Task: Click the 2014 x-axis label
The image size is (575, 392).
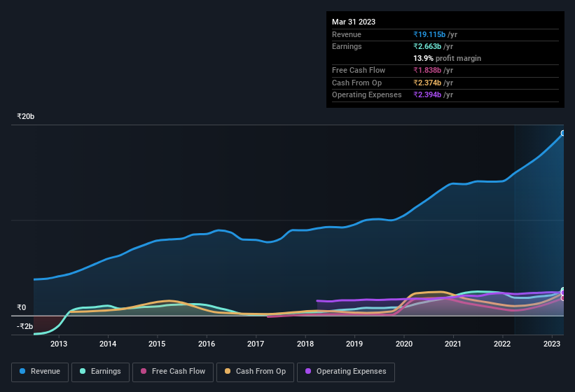Action: pyautogui.click(x=108, y=344)
